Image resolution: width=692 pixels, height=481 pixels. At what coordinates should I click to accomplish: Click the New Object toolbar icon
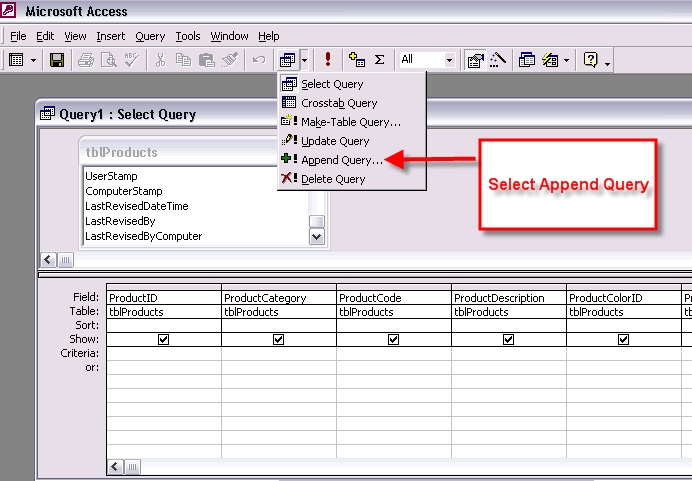click(550, 60)
